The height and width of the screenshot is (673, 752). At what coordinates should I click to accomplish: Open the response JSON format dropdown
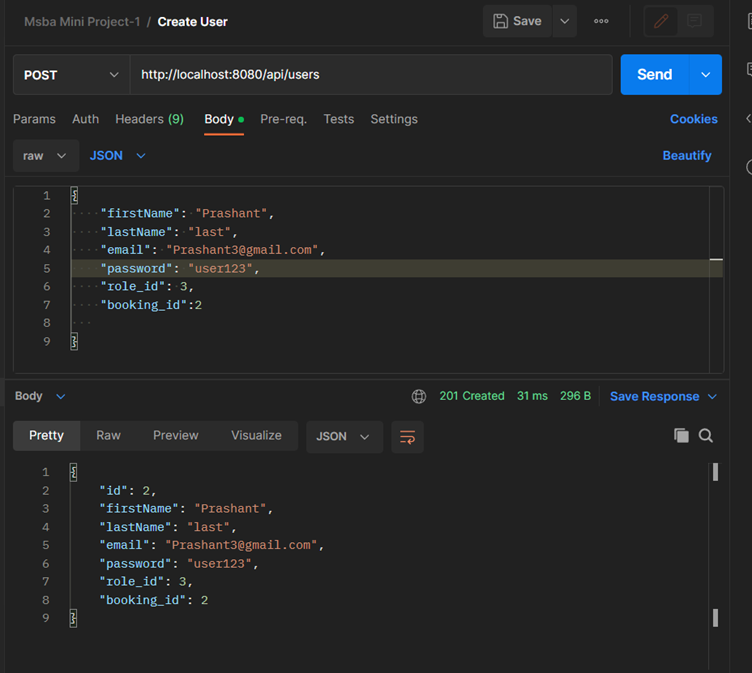point(344,437)
